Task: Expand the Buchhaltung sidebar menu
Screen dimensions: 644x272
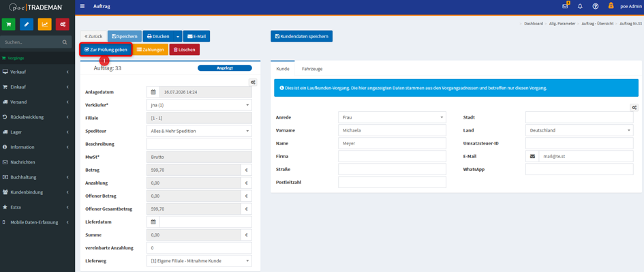Action: point(37,177)
